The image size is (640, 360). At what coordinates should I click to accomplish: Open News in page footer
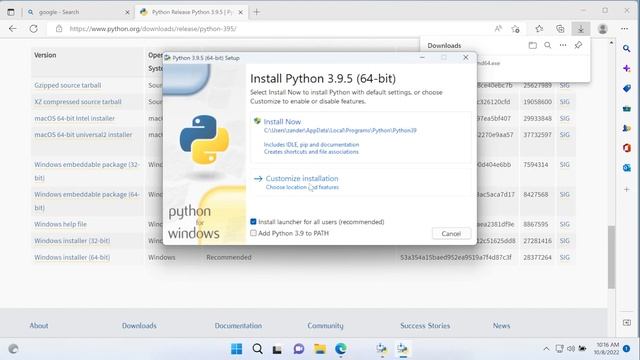501,326
